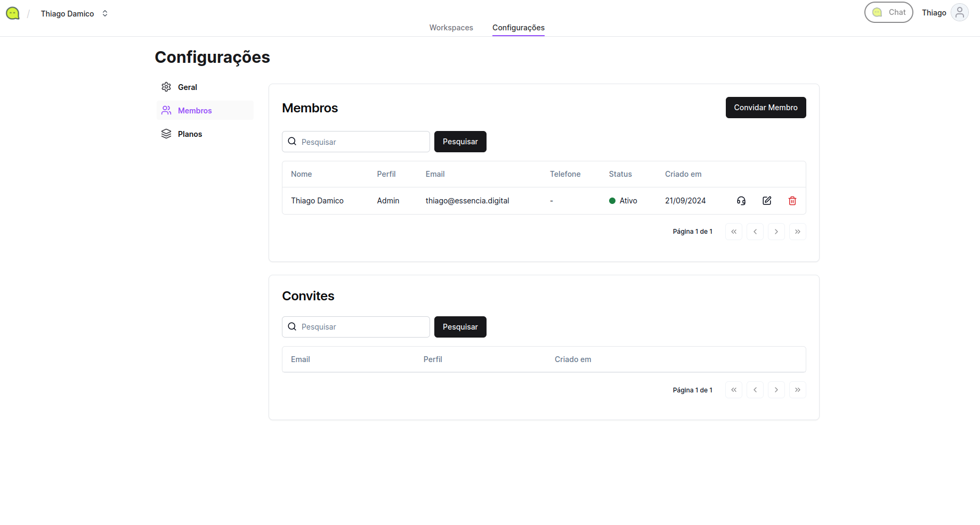Go to last page of Membros table

pyautogui.click(x=797, y=232)
